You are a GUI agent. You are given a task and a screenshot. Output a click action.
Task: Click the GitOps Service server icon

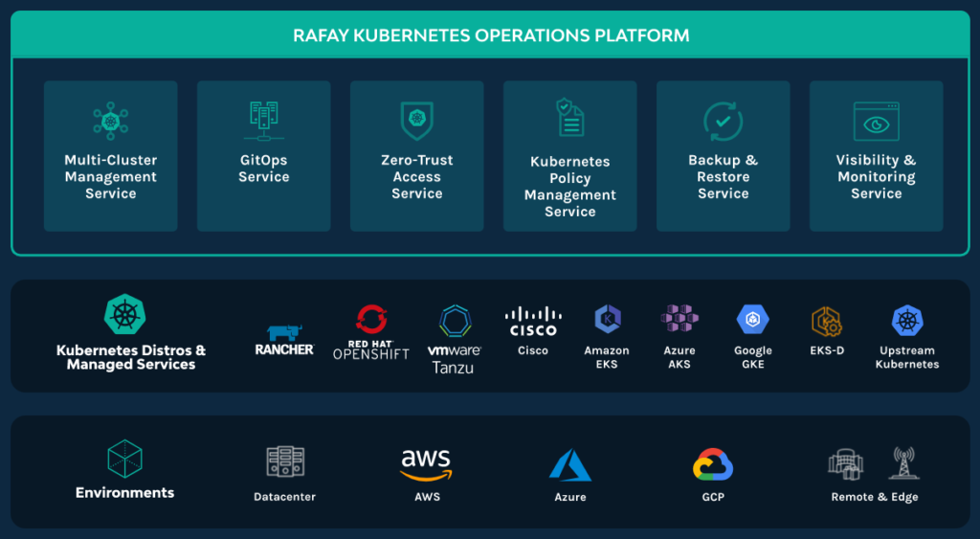click(264, 121)
